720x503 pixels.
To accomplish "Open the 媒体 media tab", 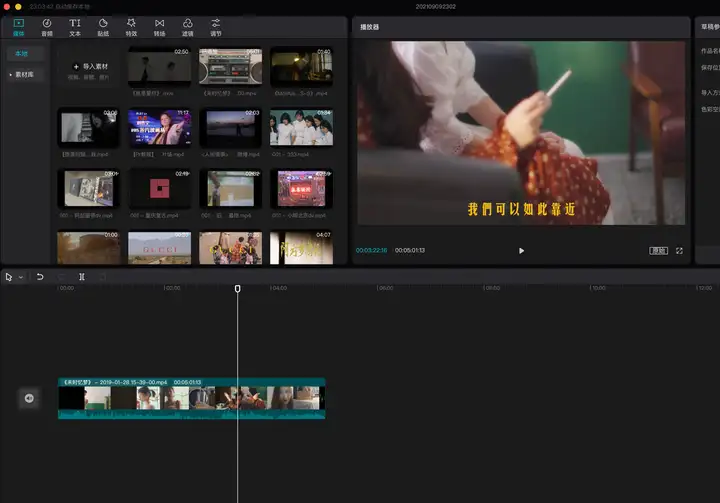I will pos(19,27).
